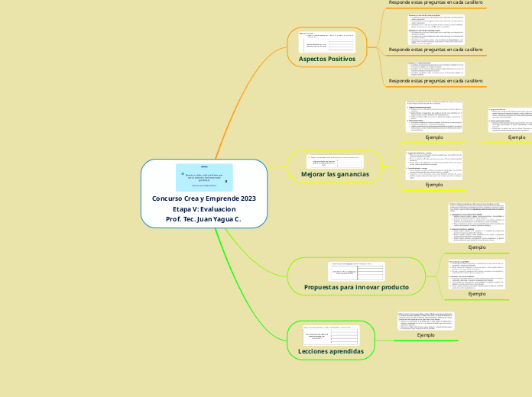This screenshot has height=397, width=532.
Task: Open the partly cut-off document image at the right edge
Action: point(510,120)
